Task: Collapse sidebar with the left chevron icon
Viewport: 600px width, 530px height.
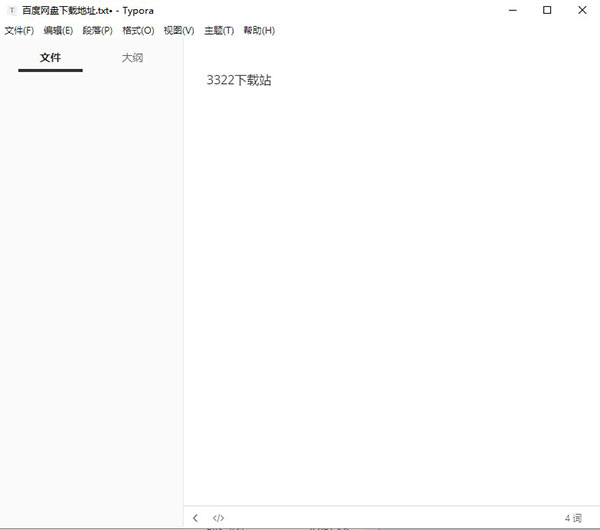Action: coord(196,518)
